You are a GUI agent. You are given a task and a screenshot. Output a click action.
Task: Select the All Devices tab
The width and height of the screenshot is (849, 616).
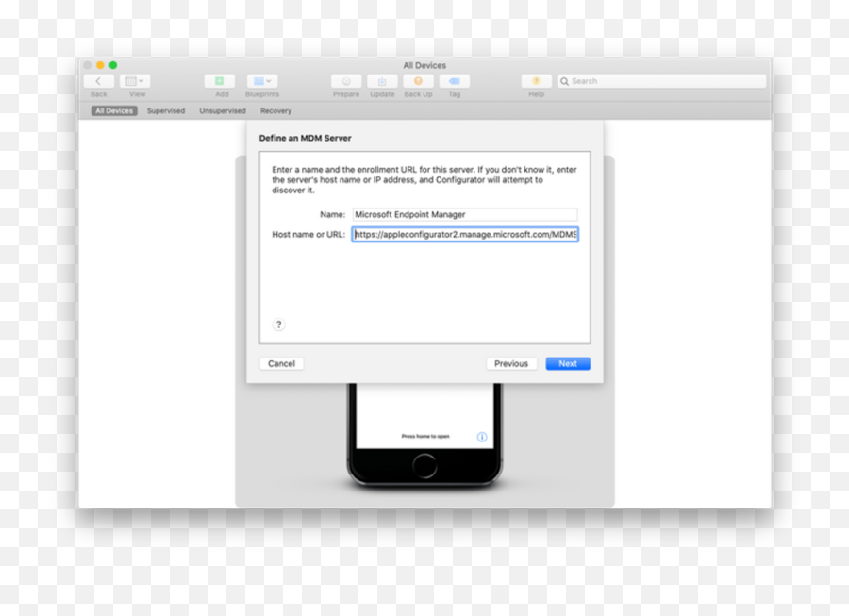(114, 111)
